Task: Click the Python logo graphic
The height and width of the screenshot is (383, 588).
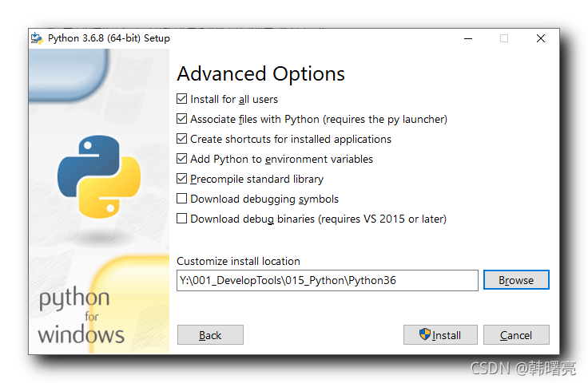Action: click(x=99, y=176)
